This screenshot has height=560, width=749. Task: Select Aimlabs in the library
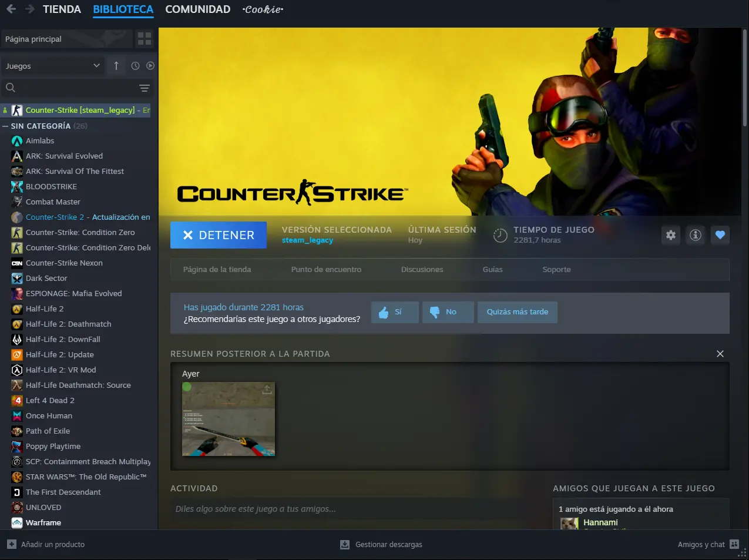[x=40, y=140]
